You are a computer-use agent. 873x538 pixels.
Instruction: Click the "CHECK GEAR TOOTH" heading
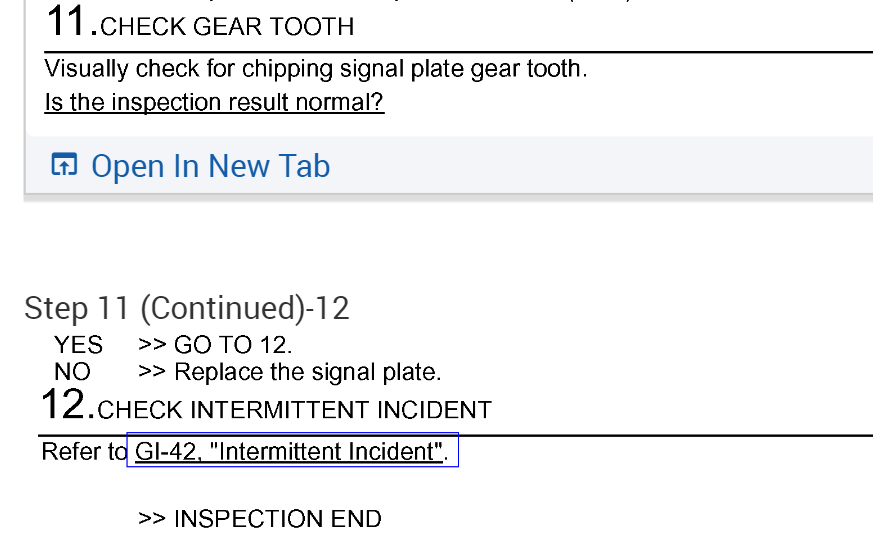227,27
